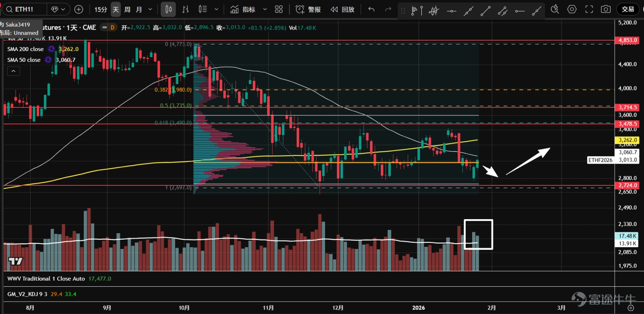Click the 17.48K volume axis label
Image resolution: width=644 pixels, height=314 pixels.
[627, 236]
